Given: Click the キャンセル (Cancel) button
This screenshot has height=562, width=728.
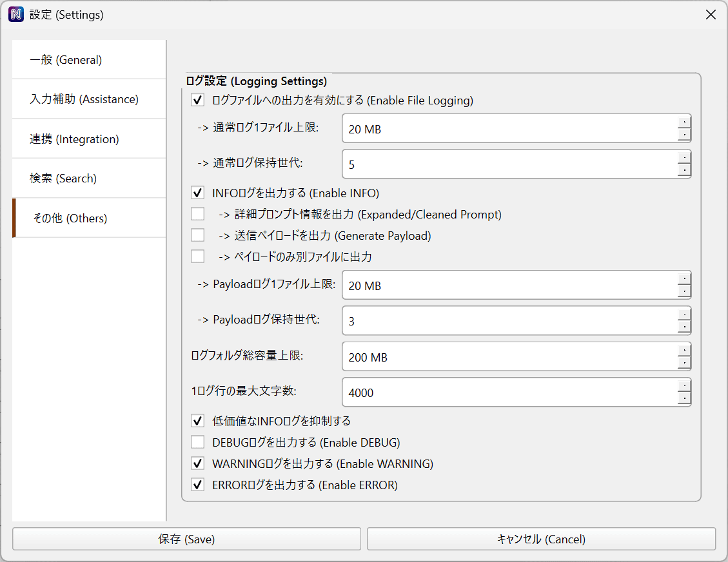Looking at the screenshot, I should pos(541,539).
